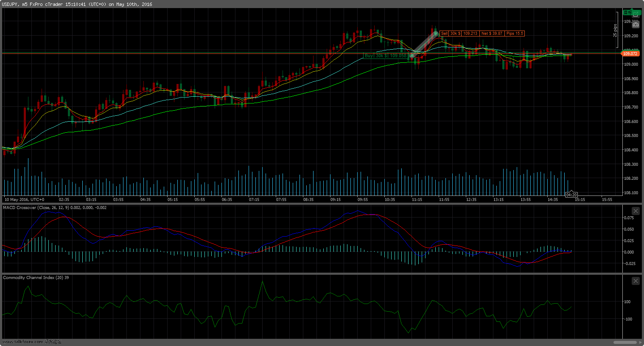Click the 04:20 candle countdown timer

571,195
